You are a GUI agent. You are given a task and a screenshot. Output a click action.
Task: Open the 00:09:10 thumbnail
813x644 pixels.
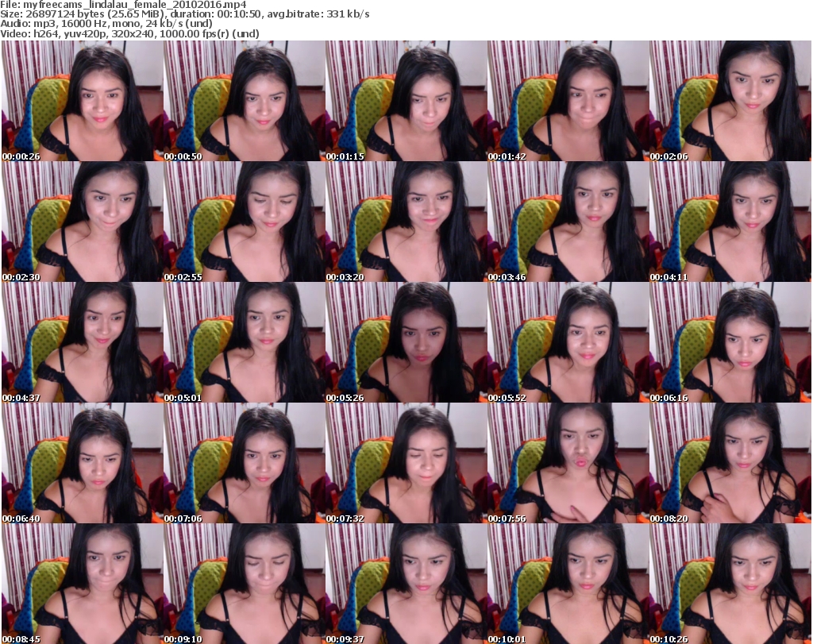click(245, 584)
